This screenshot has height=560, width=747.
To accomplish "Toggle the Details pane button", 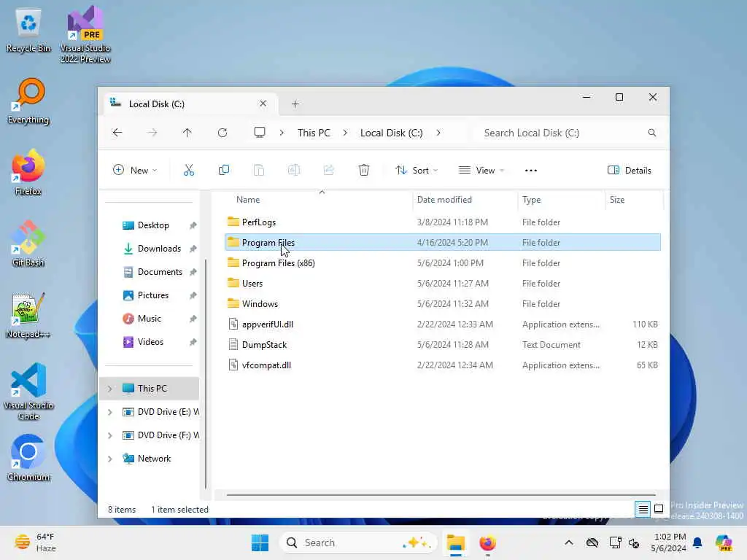I will point(630,171).
